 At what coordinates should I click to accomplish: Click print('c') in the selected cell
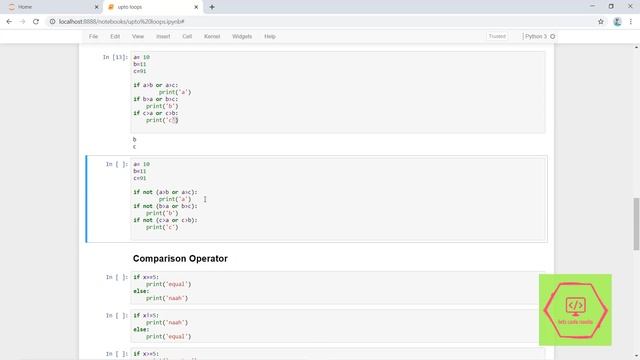tap(162, 227)
